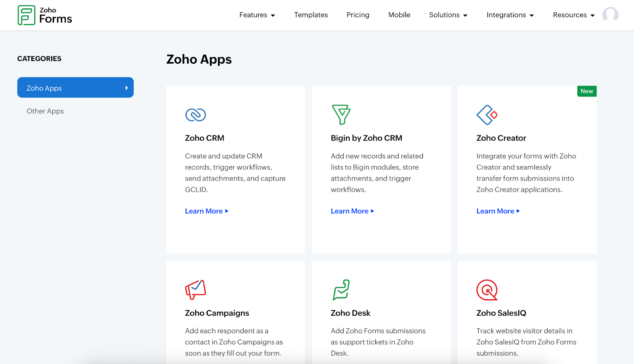Image resolution: width=634 pixels, height=364 pixels.
Task: Expand the Features dropdown menu
Action: coord(257,15)
